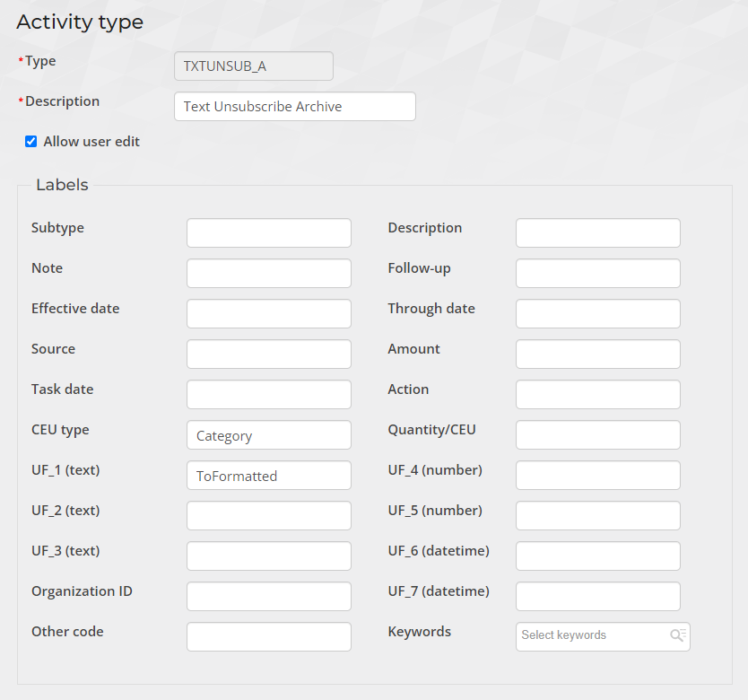Screen dimensions: 748x700
Task: Toggle the Allow user edit checkbox
Action: click(31, 142)
